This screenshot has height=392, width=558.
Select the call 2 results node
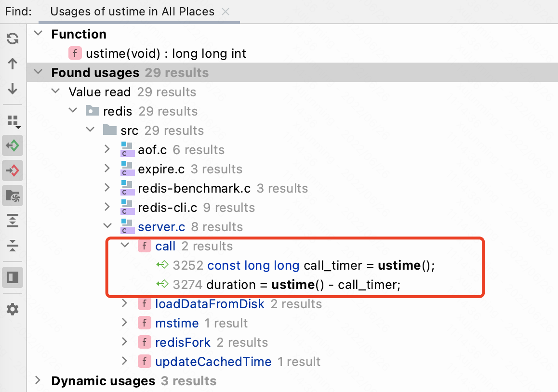194,246
